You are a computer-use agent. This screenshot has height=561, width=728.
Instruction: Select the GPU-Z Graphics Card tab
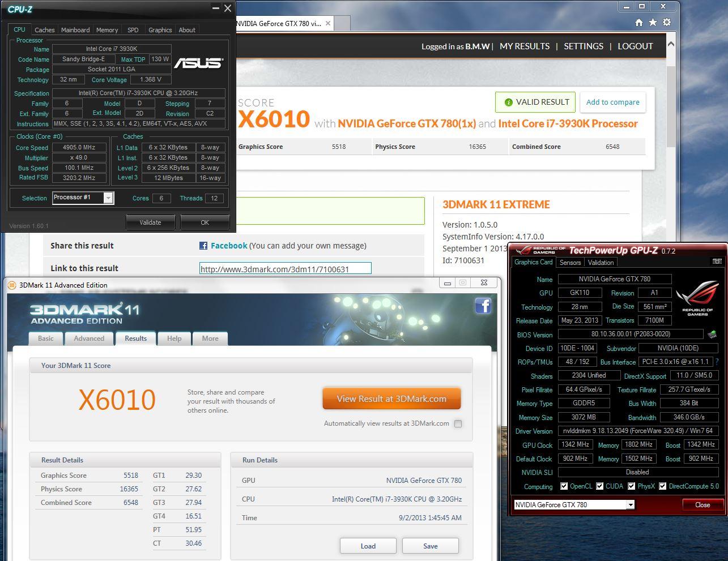pyautogui.click(x=533, y=262)
